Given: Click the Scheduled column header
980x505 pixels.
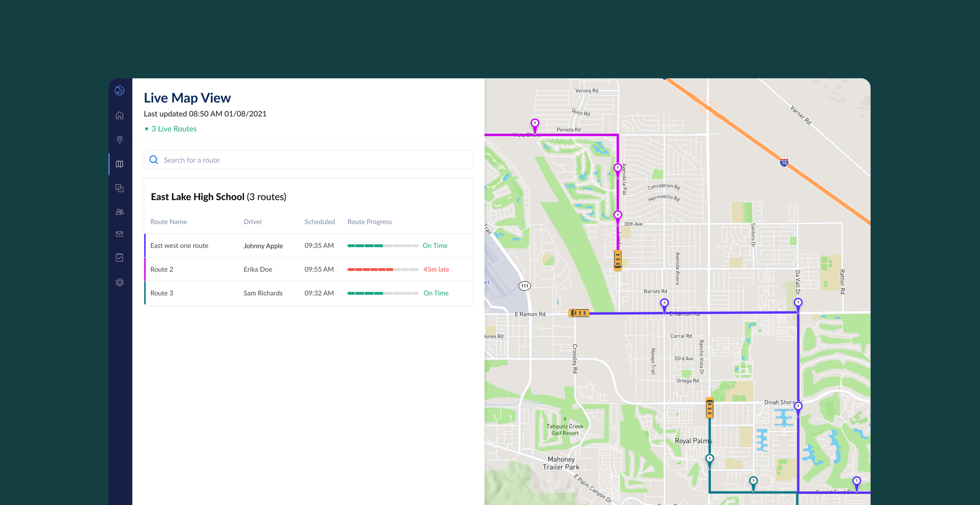Looking at the screenshot, I should [x=319, y=222].
